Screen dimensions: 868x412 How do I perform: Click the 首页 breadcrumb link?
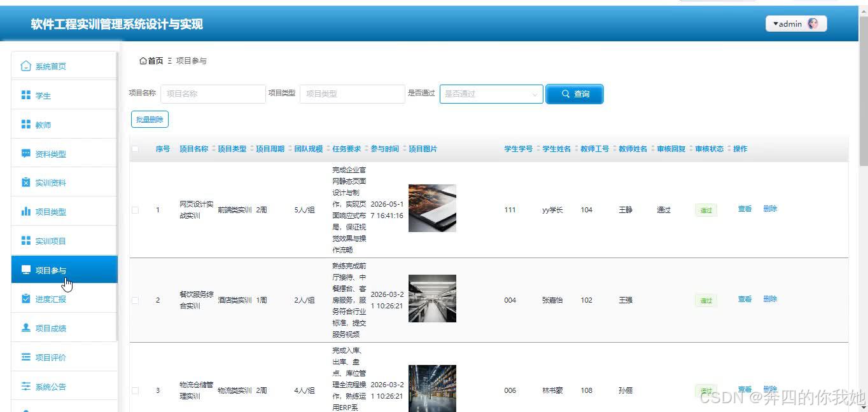coord(155,61)
